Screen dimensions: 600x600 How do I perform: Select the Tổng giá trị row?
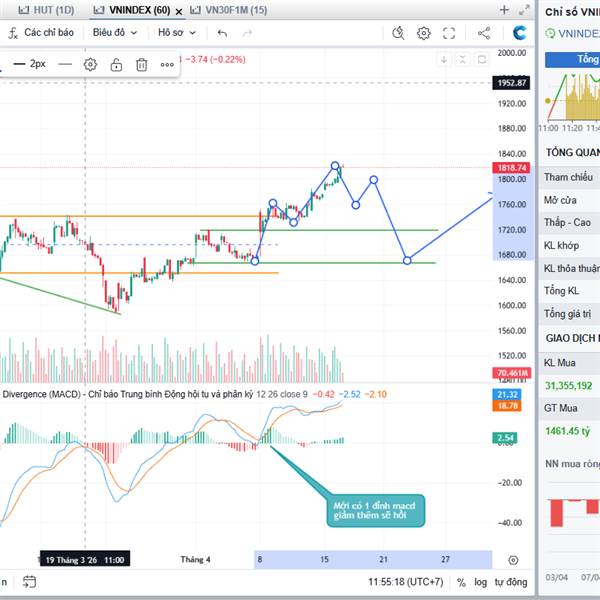(x=569, y=314)
